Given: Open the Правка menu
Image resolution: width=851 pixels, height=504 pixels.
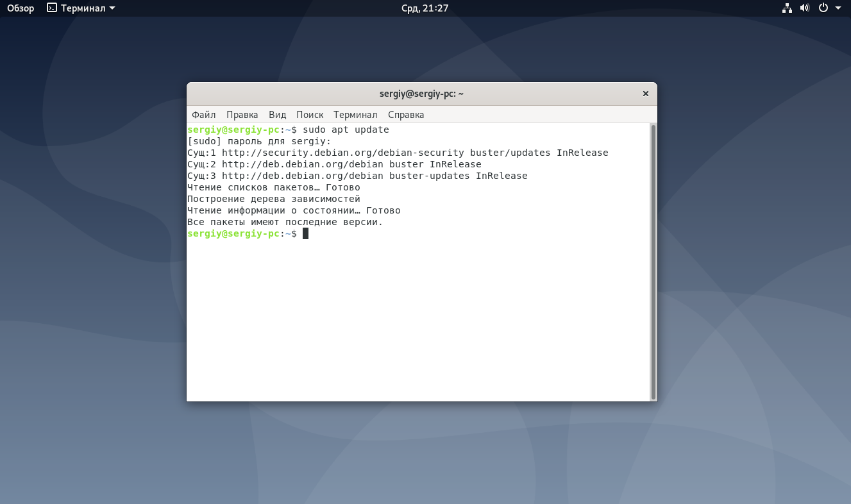Looking at the screenshot, I should click(242, 115).
